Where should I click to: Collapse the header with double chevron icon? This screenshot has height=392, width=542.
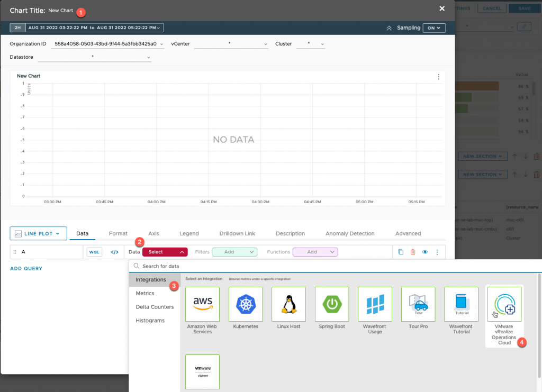[389, 28]
